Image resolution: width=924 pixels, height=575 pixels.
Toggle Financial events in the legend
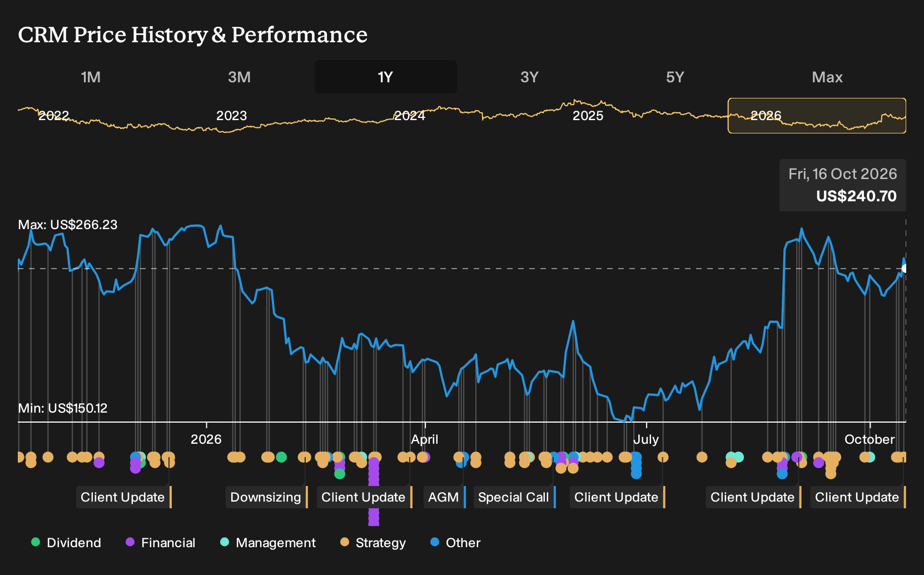(161, 543)
